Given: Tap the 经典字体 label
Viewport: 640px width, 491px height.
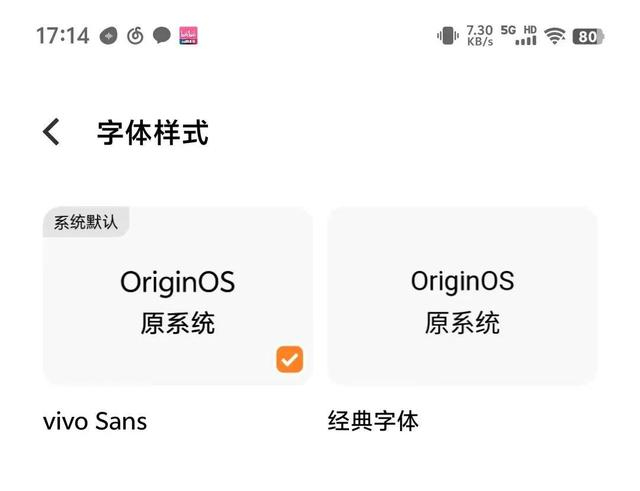Looking at the screenshot, I should point(373,421).
